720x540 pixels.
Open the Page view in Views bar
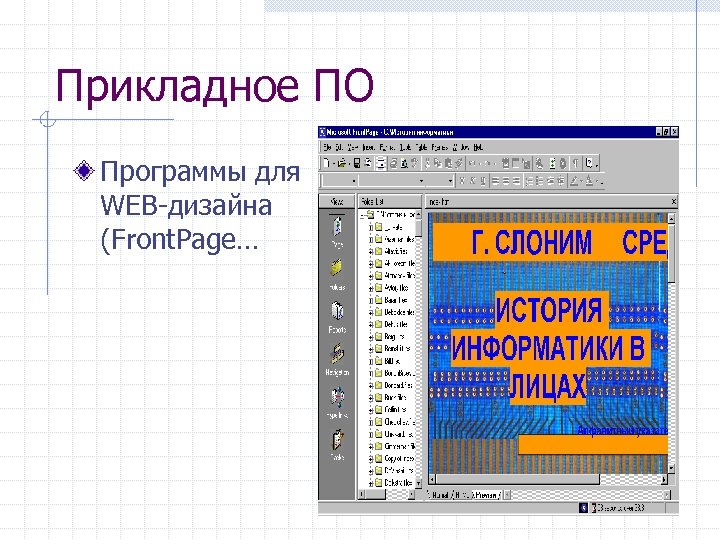[338, 231]
